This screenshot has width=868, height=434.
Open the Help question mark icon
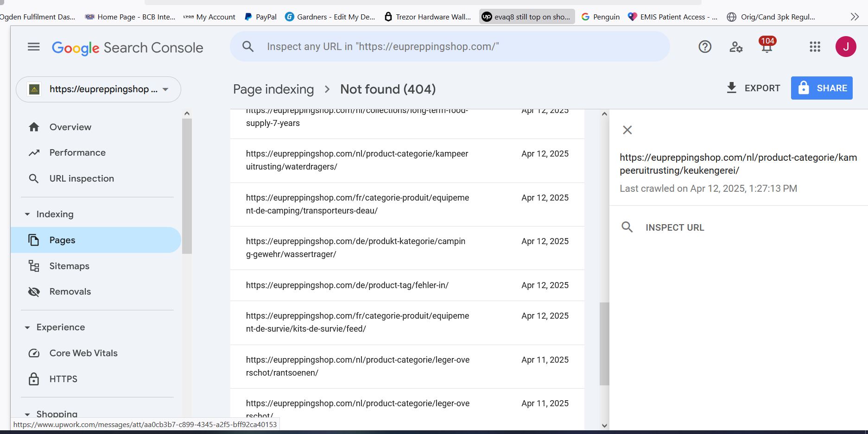pos(705,47)
